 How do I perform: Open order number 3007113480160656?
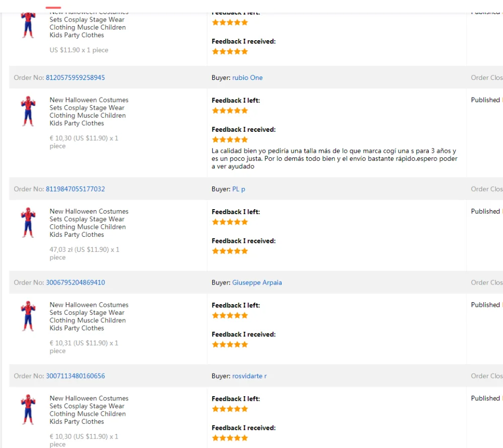pos(75,376)
